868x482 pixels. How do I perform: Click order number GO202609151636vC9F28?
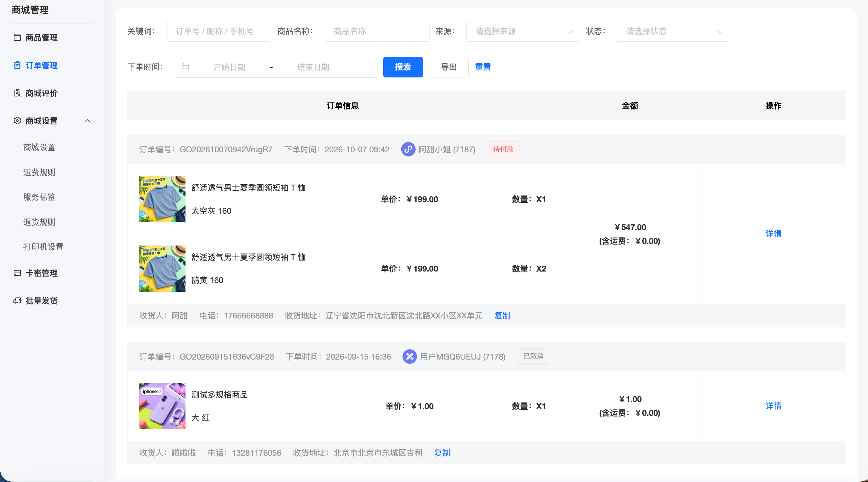226,356
